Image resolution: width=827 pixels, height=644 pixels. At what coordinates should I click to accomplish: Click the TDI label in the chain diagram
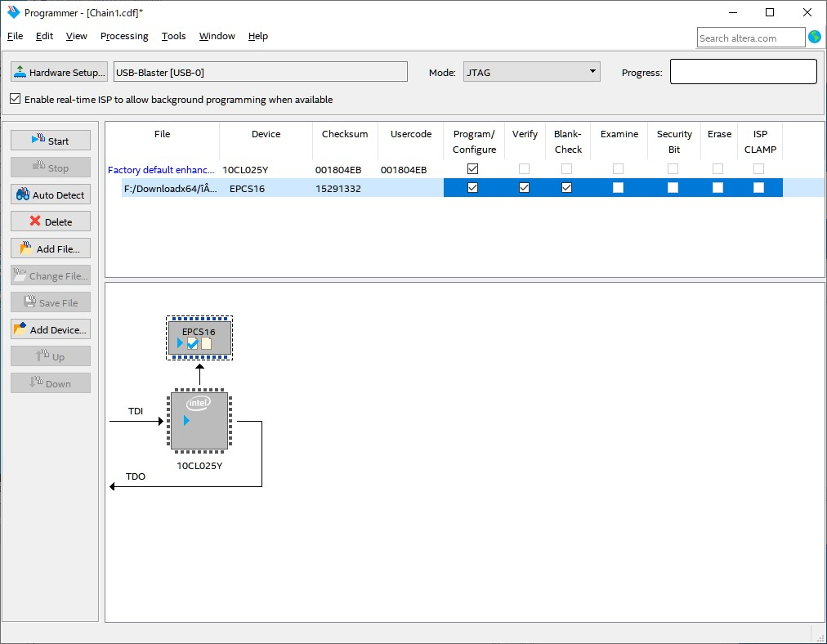click(136, 411)
